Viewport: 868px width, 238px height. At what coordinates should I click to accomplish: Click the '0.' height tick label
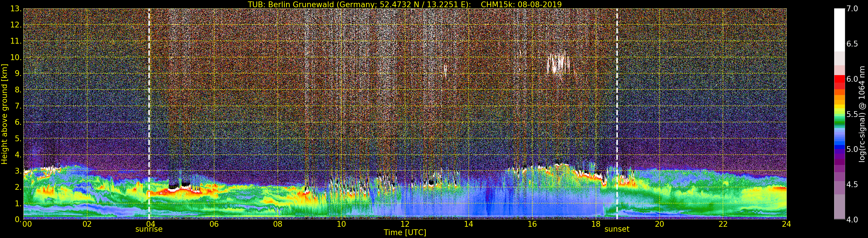point(18,219)
